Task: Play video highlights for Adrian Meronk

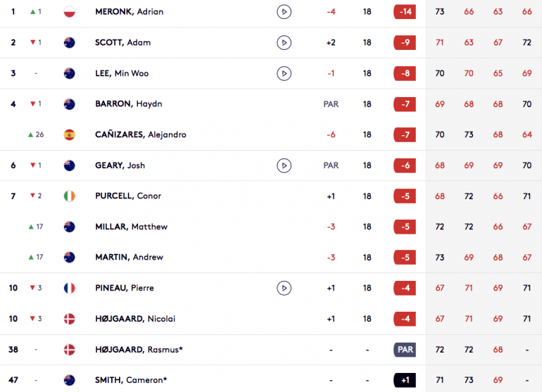Action: (x=284, y=12)
